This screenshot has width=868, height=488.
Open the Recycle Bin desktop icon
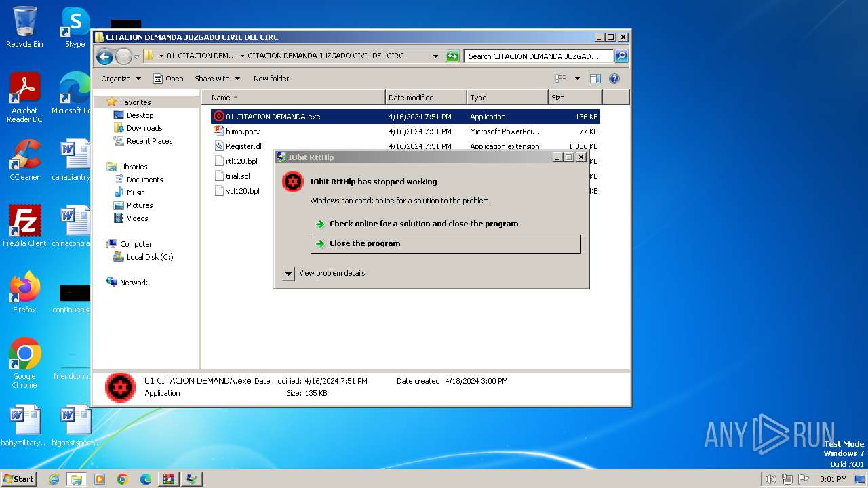pyautogui.click(x=24, y=27)
